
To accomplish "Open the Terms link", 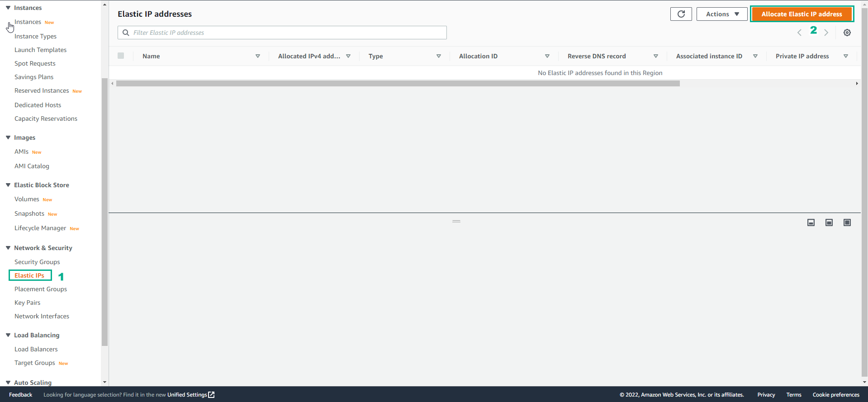I will 794,395.
